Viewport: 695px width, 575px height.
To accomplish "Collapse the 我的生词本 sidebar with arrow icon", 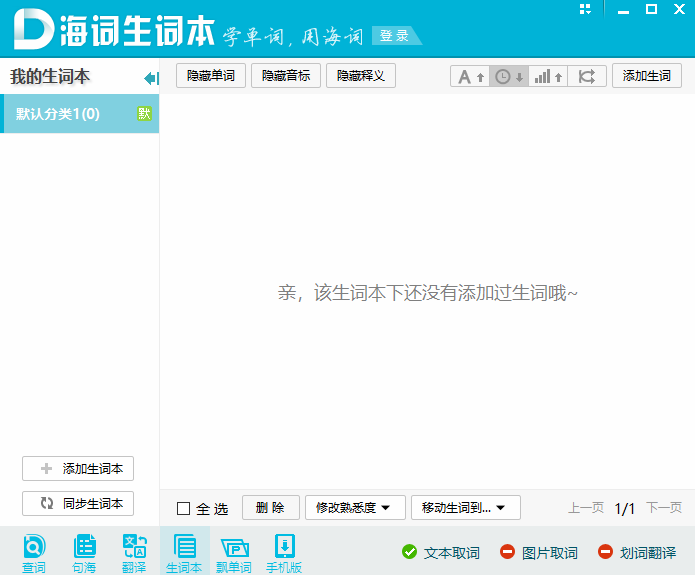I will tap(151, 78).
